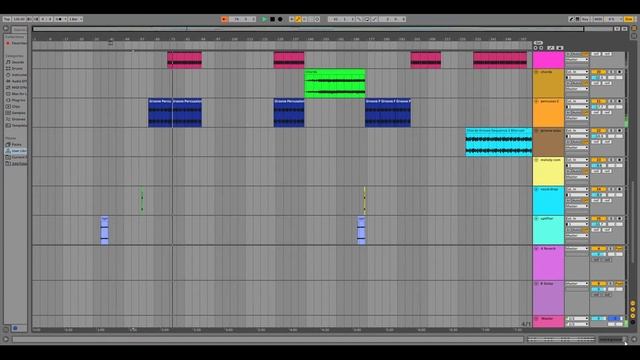Screen dimensions: 640x360
Task: Click Add Folder under Places
Action: pos(15,164)
